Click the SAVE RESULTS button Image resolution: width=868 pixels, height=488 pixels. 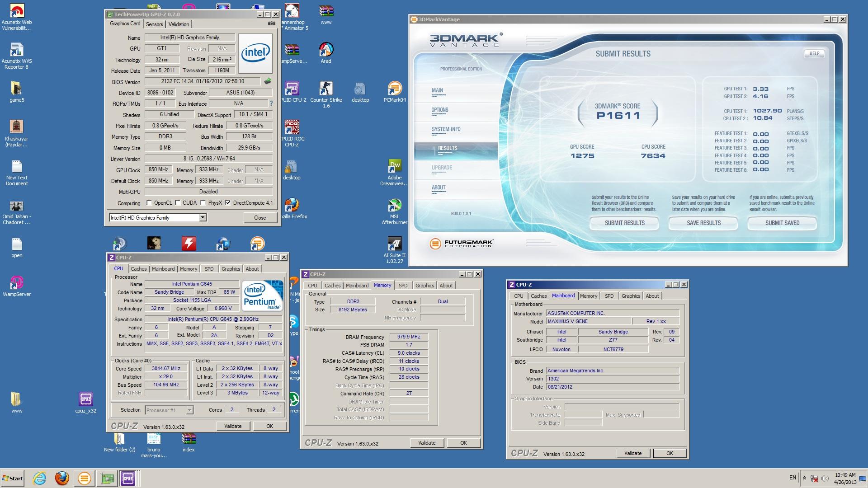point(703,223)
